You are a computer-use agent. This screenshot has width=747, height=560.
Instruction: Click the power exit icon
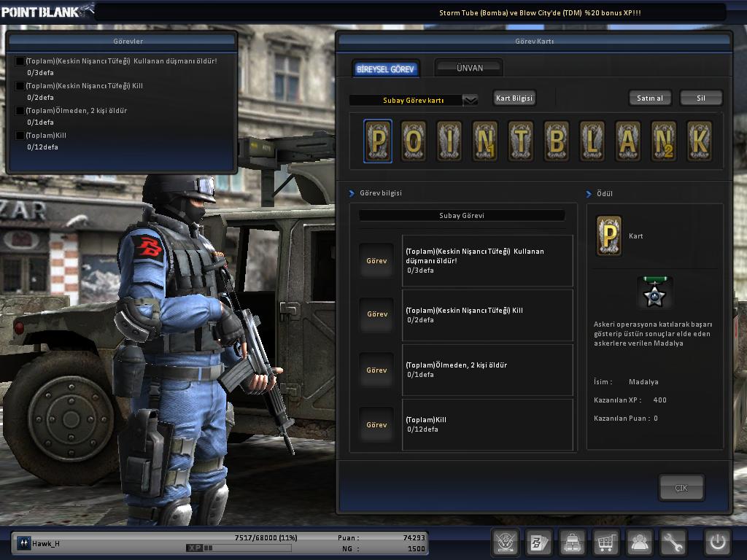717,542
